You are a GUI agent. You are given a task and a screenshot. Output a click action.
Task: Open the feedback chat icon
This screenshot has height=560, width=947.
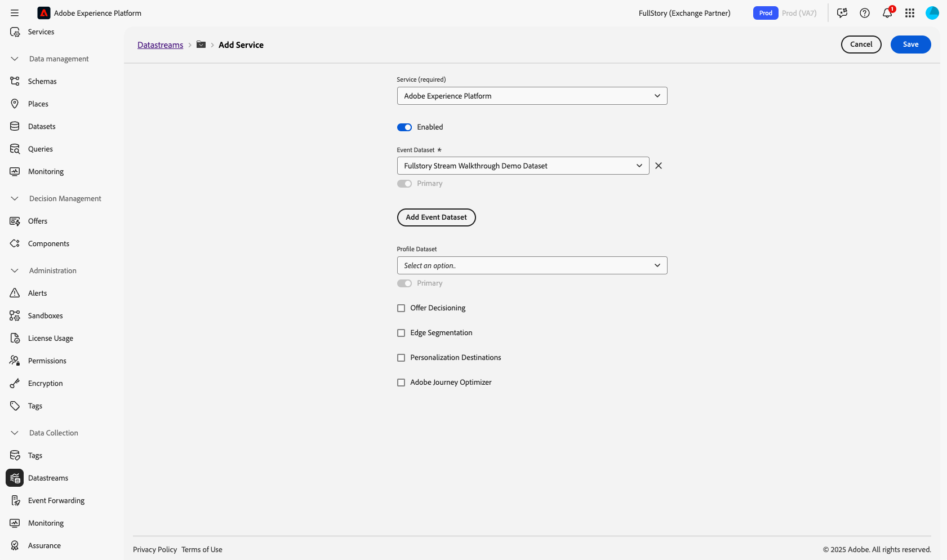(842, 13)
